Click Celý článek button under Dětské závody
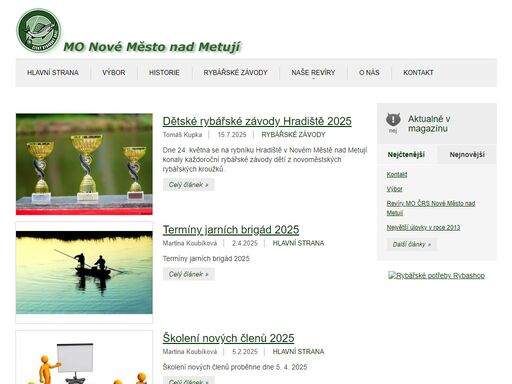 pyautogui.click(x=189, y=185)
